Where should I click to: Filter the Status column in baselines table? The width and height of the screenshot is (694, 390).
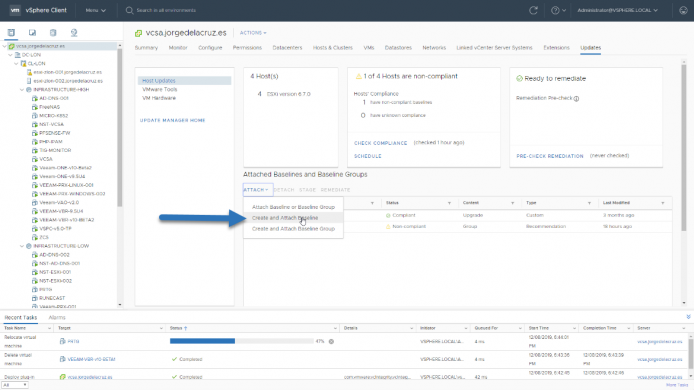(449, 203)
